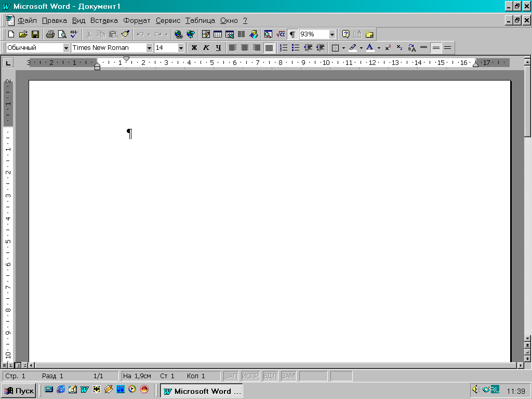Expand the font size 14 dropdown

(x=181, y=48)
